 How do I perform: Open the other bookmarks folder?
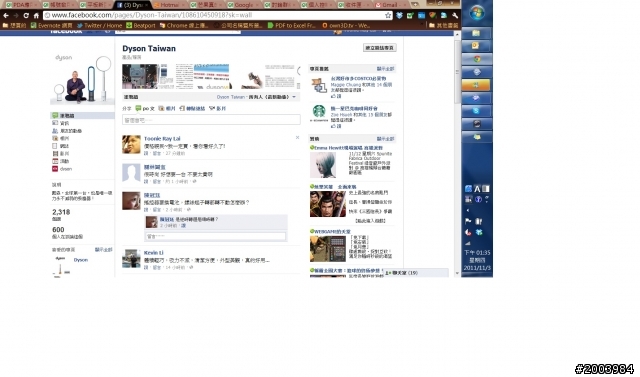point(443,25)
